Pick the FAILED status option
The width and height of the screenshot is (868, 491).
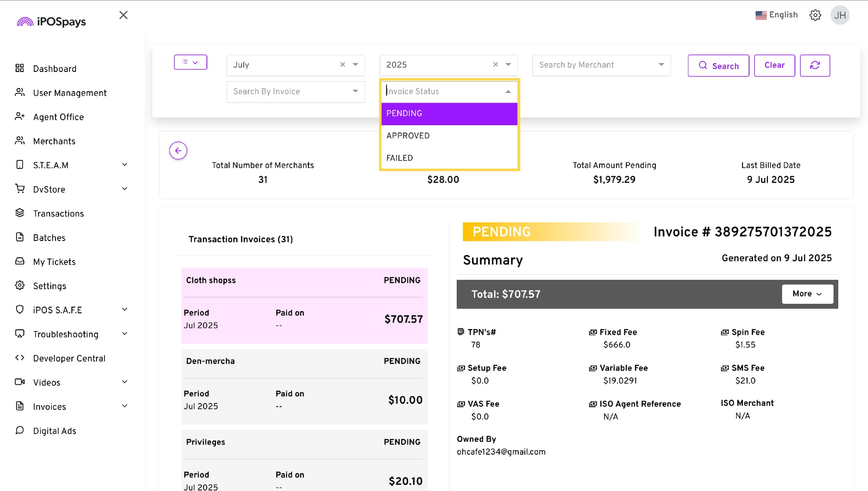coord(449,158)
